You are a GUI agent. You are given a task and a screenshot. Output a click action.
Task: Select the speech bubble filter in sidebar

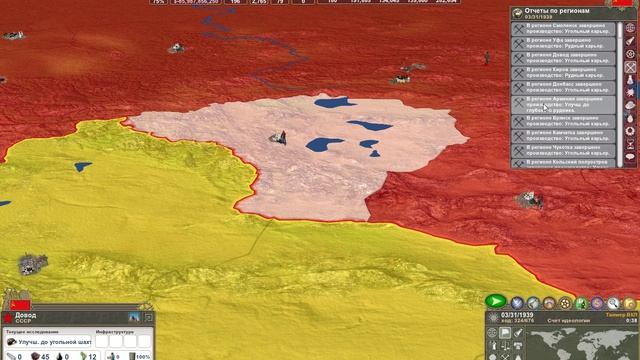[x=630, y=156]
